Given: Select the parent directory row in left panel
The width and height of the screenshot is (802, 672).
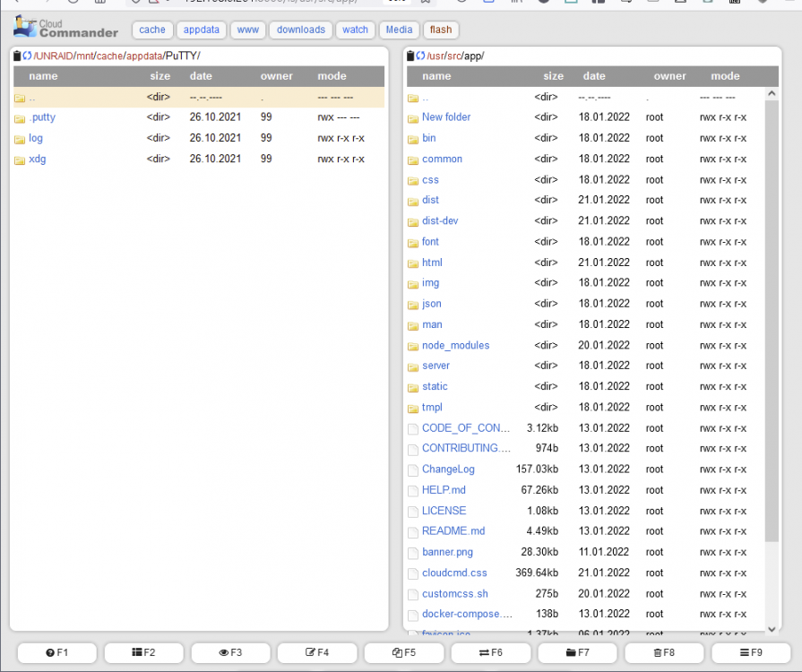Looking at the screenshot, I should point(199,97).
